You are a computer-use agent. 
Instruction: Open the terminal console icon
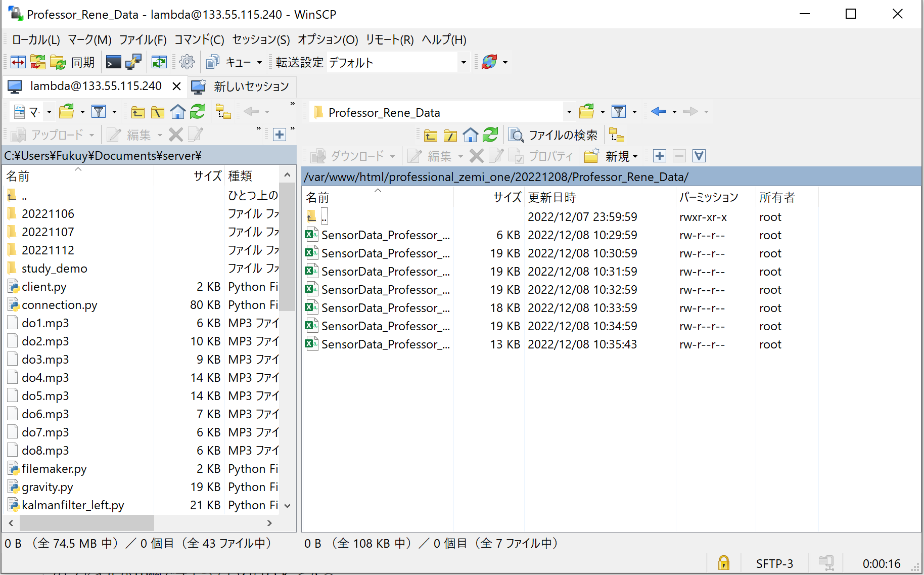pos(113,62)
